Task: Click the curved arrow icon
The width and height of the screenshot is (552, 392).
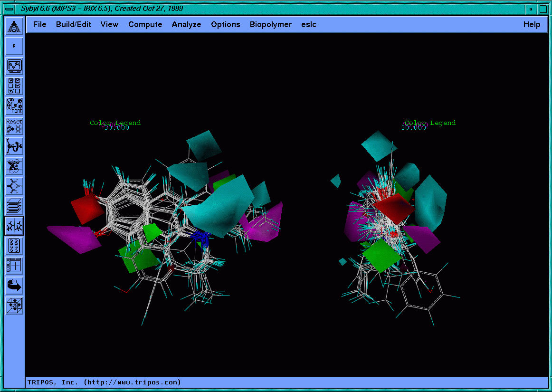Action: [x=14, y=286]
